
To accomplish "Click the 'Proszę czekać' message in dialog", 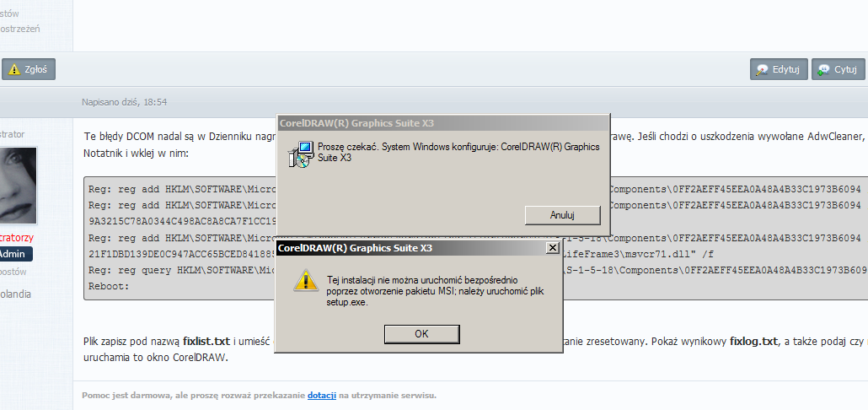I will point(458,153).
